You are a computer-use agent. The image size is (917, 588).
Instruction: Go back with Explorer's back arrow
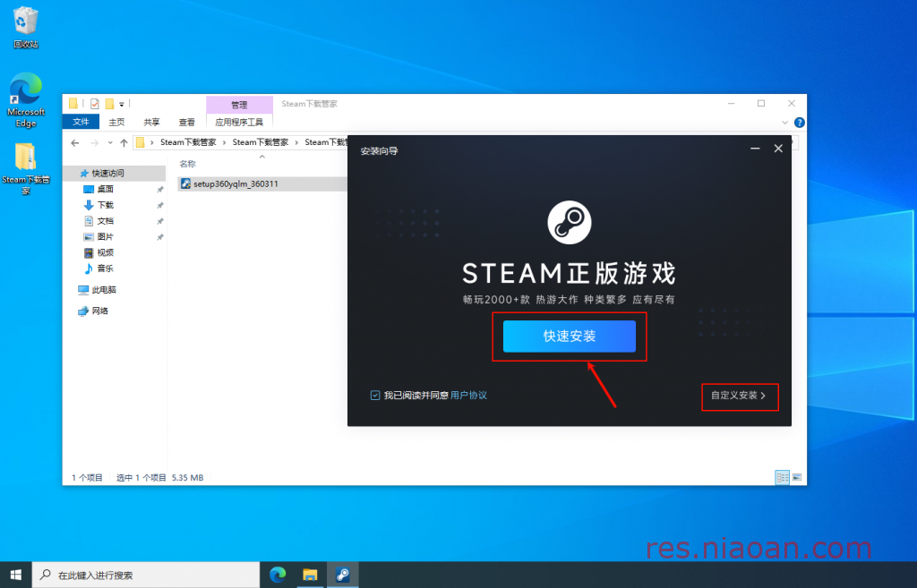point(75,142)
